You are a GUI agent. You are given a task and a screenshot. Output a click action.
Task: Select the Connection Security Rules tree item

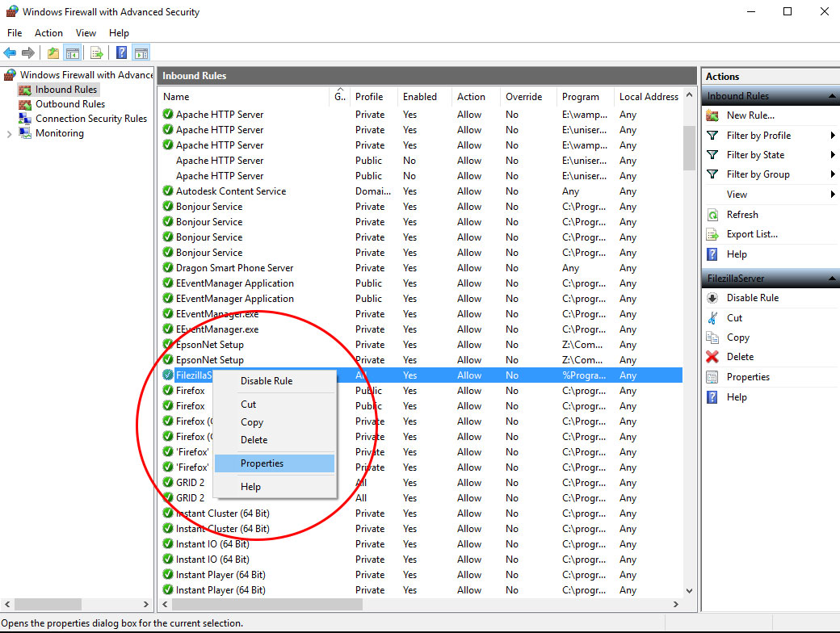[x=91, y=119]
